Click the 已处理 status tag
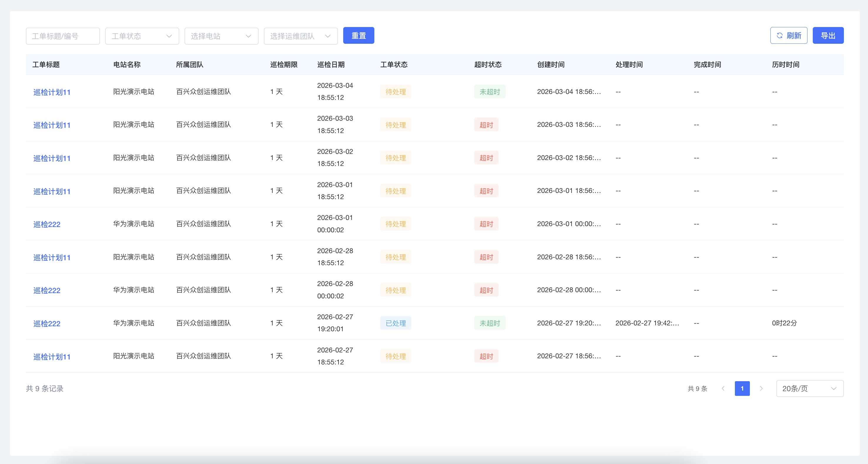 pyautogui.click(x=396, y=323)
